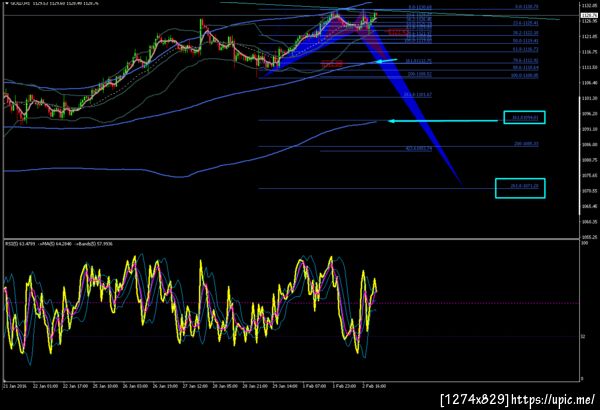Select the 100.0 Fibonacci level label on right
Image resolution: width=600 pixels, height=410 pixels.
click(x=524, y=76)
